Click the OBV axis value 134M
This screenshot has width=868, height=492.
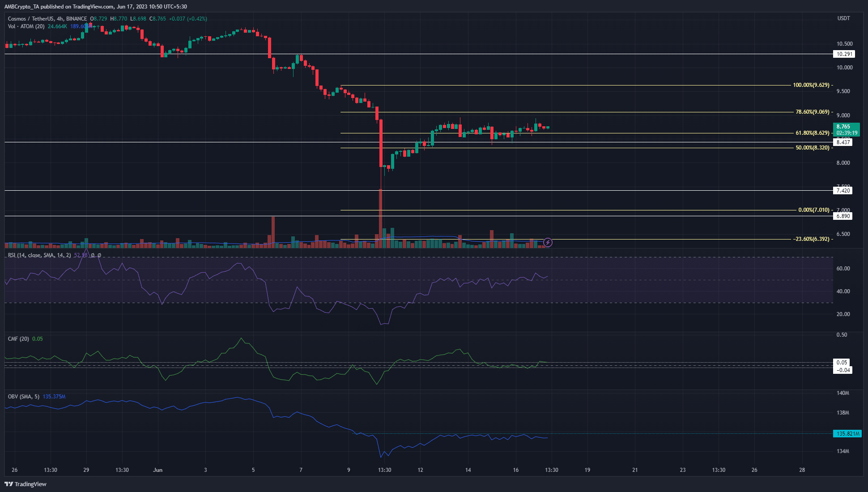843,451
